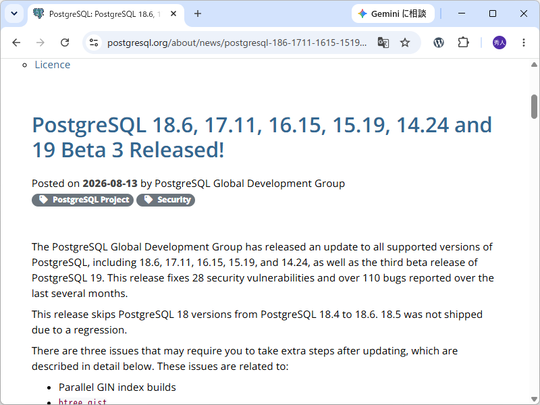Open site information icon in address bar

coord(94,43)
